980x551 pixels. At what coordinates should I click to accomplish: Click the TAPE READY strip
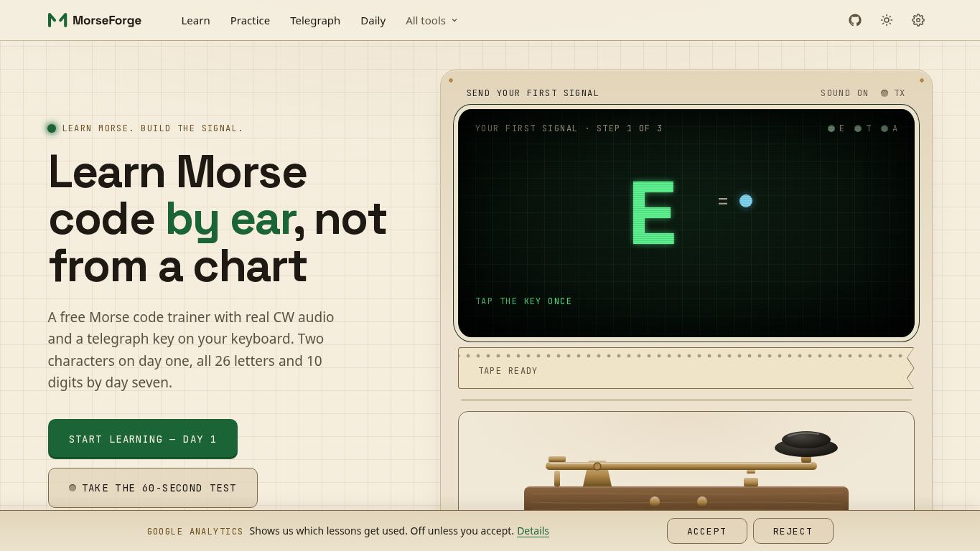click(686, 368)
